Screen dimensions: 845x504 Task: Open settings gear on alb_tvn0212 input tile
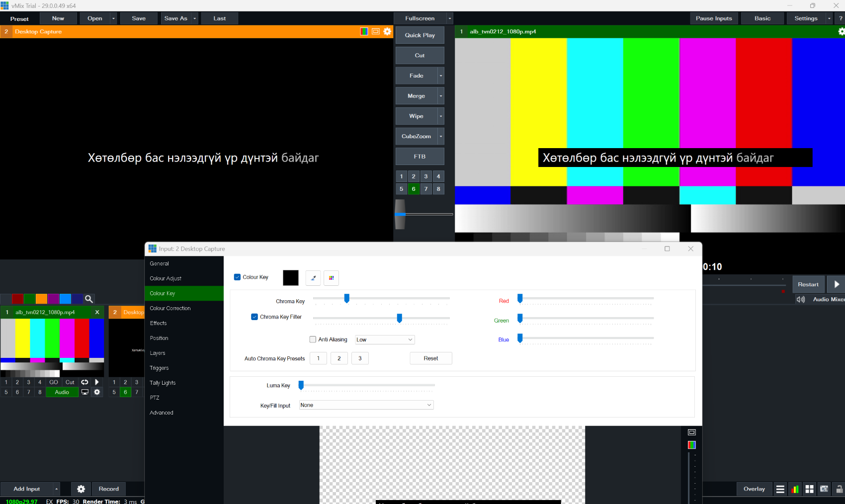pyautogui.click(x=97, y=392)
